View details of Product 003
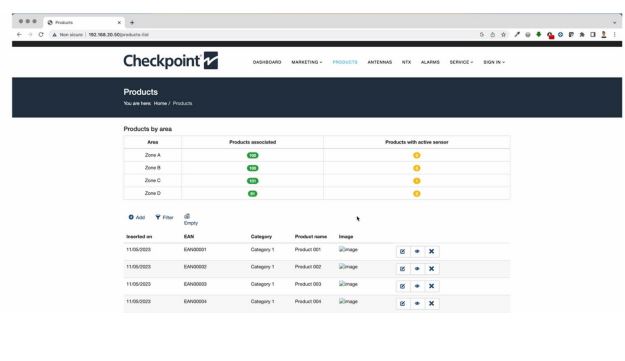The image size is (625, 361). pos(417,286)
